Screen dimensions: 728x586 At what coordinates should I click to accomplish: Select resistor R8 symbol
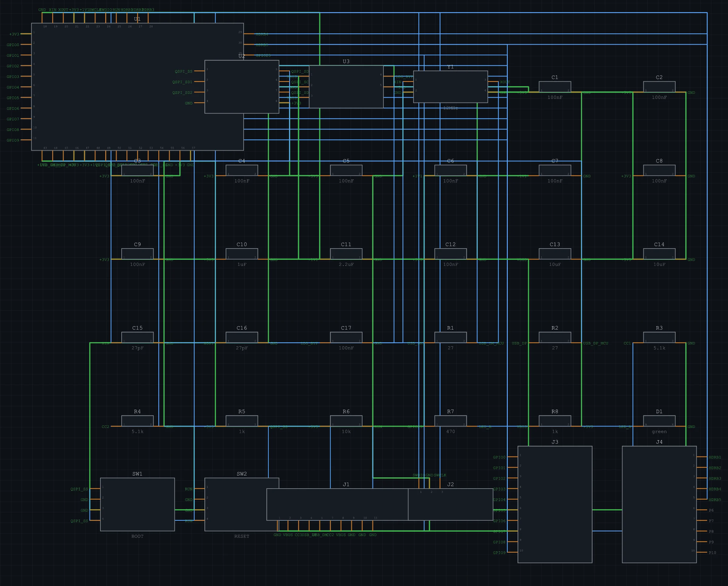click(555, 421)
